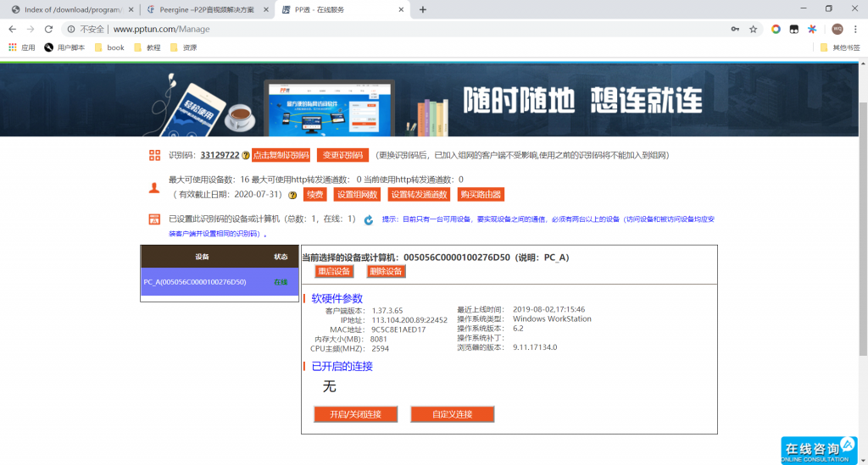Switch to the Index of /download tab
This screenshot has width=868, height=465.
(66, 9)
